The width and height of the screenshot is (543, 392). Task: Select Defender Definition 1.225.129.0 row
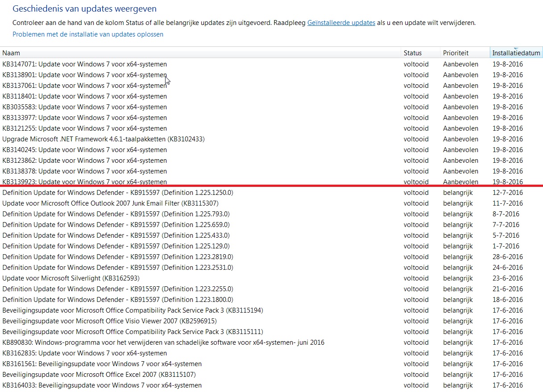click(271, 246)
